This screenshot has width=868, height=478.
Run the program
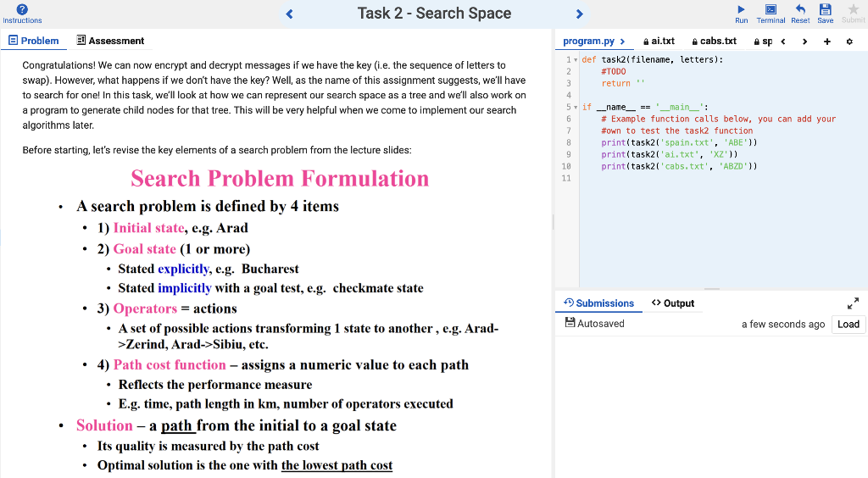pyautogui.click(x=741, y=14)
